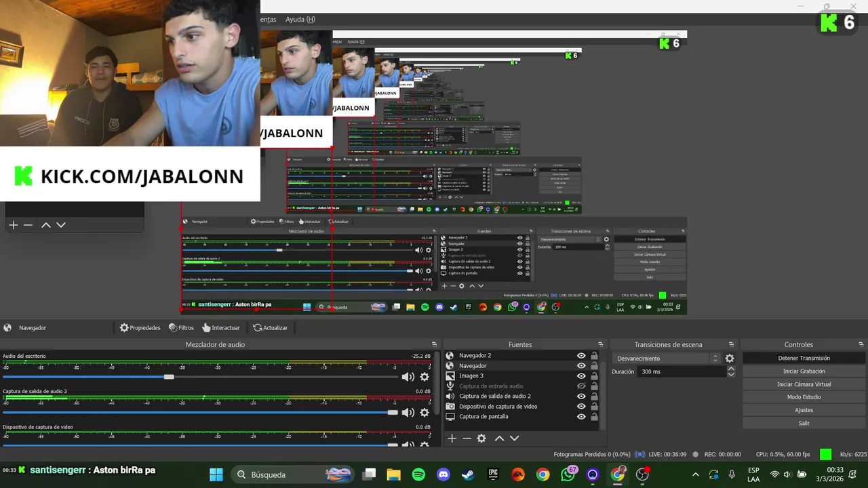Image resolution: width=868 pixels, height=488 pixels.
Task: Open Audio del escritorio gear settings
Action: (425, 377)
